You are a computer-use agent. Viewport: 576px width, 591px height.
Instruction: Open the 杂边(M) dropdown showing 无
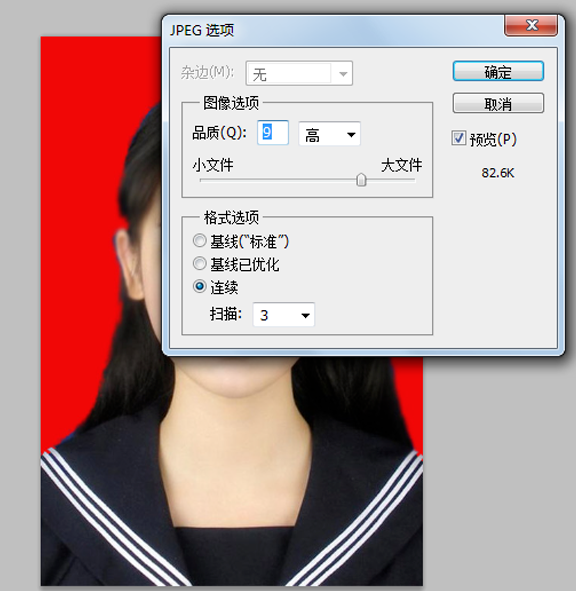[299, 73]
